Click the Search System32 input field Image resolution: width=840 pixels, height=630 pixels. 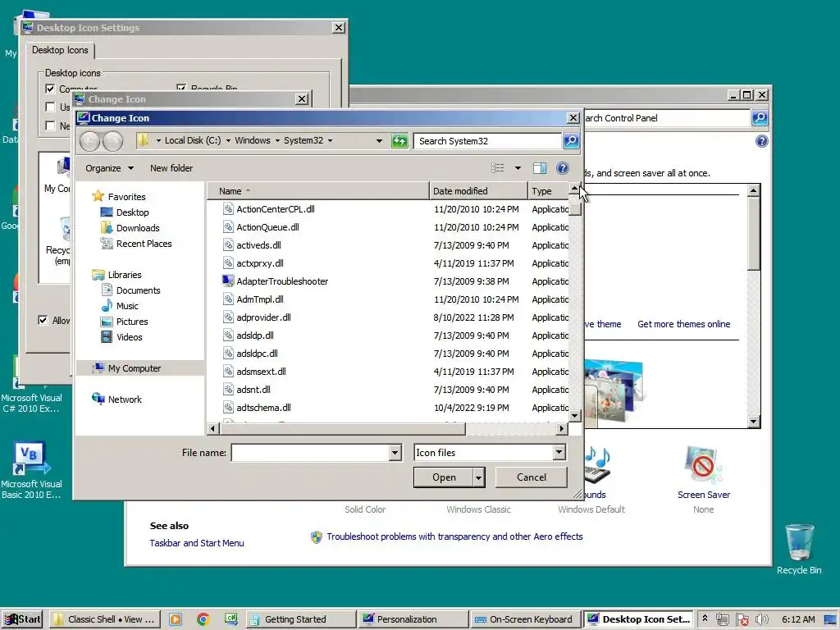pos(487,141)
